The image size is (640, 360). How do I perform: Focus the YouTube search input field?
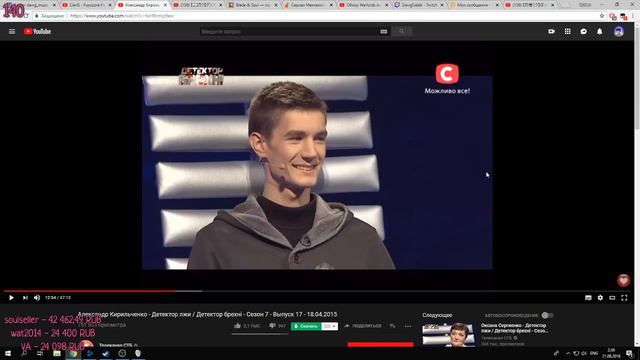coord(289,31)
